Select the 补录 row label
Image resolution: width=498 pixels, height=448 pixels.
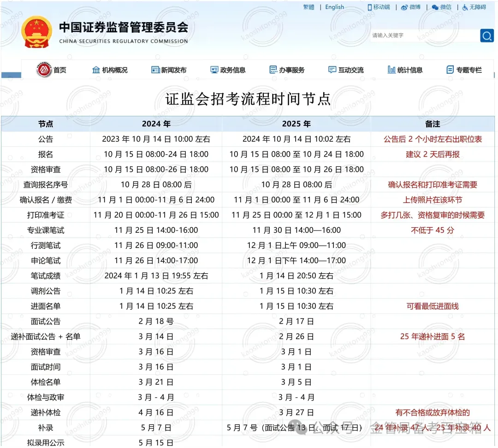click(46, 428)
